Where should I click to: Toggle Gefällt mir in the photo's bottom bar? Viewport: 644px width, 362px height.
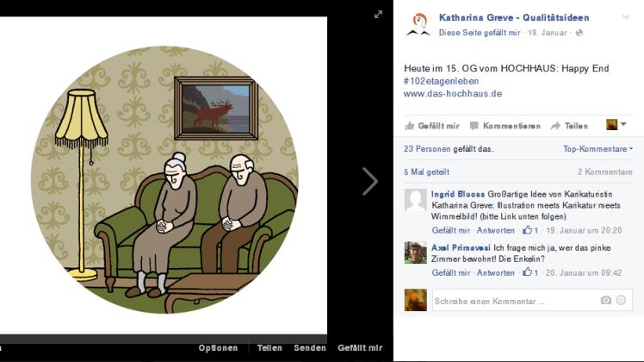coord(360,348)
